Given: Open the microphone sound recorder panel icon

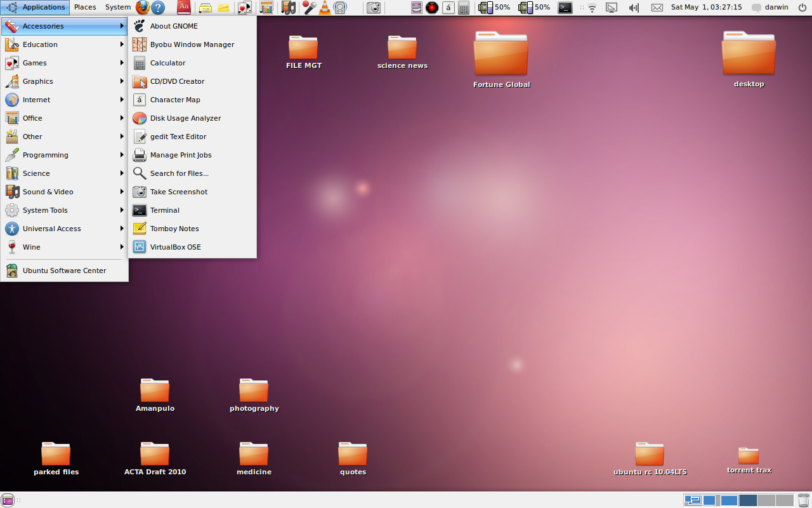Looking at the screenshot, I should click(308, 8).
